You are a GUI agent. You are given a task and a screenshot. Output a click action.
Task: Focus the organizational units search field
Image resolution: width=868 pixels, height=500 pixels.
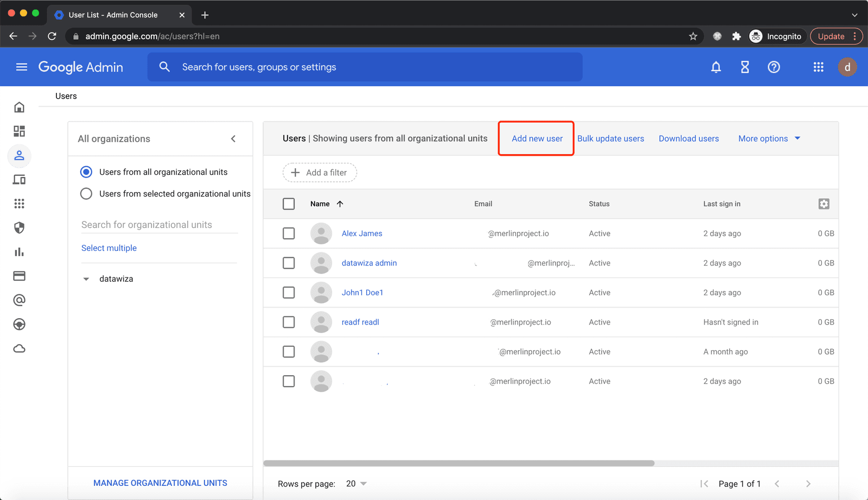(159, 225)
